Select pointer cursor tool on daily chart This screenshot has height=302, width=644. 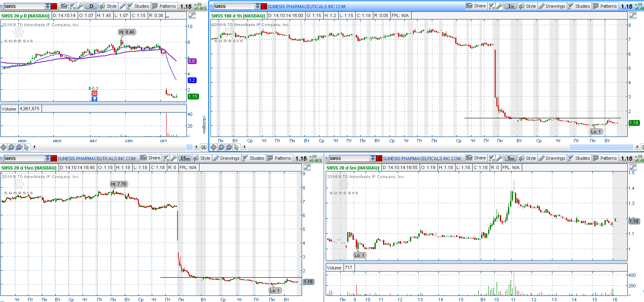[x=26, y=147]
